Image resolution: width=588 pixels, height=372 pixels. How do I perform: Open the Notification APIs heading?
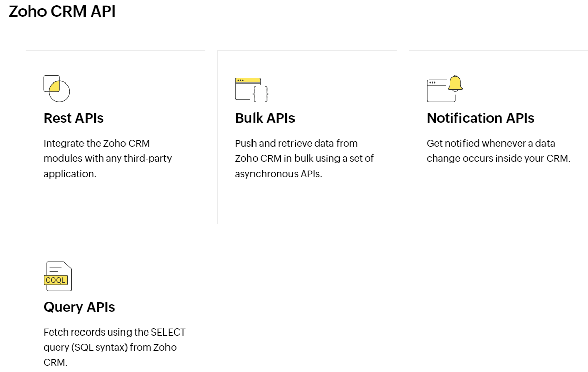480,118
